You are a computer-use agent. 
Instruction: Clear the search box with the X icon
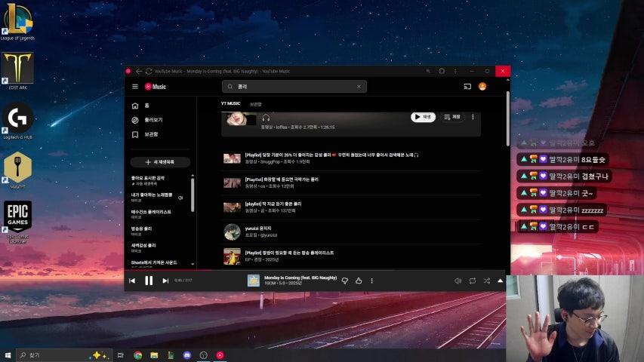pyautogui.click(x=359, y=87)
